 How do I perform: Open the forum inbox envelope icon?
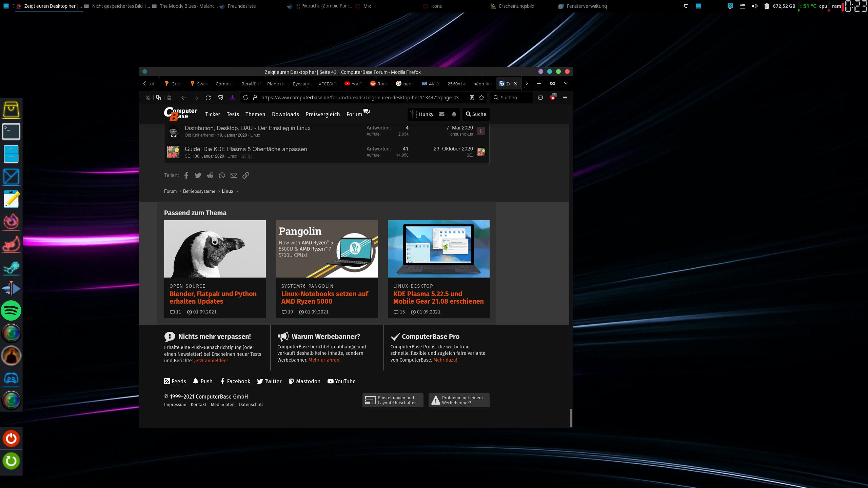[x=442, y=114]
